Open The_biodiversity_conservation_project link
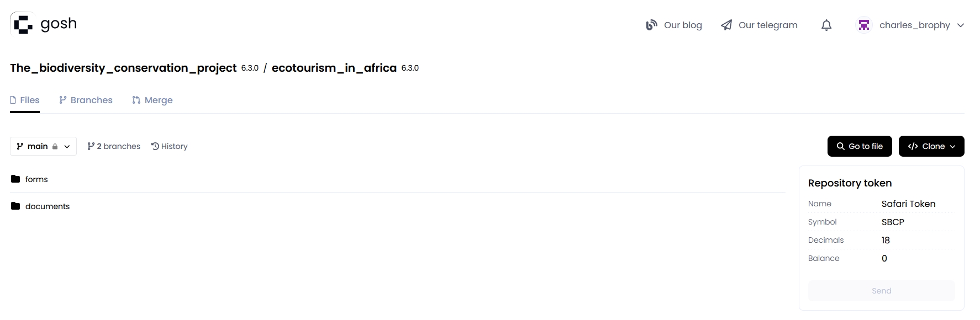 pyautogui.click(x=123, y=68)
